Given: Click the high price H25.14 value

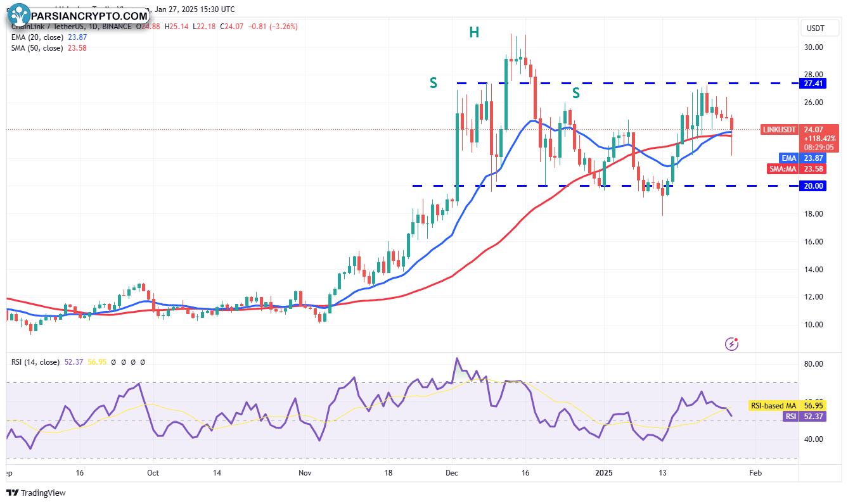Looking at the screenshot, I should click(177, 27).
